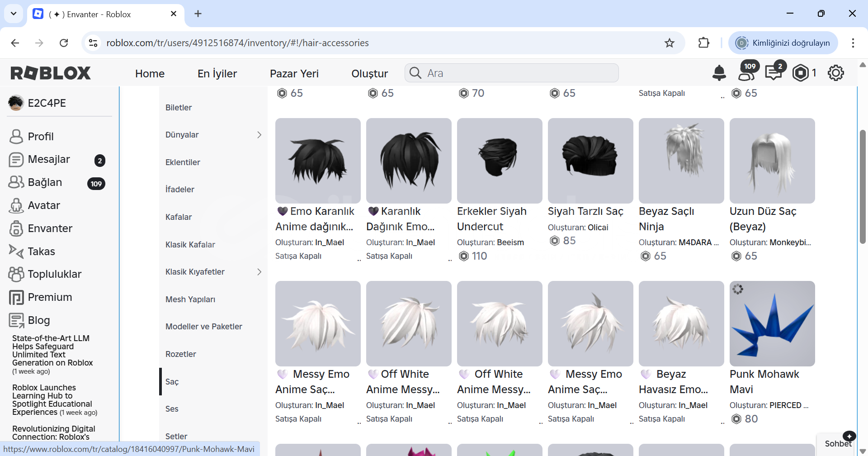
Task: Open the Oluştur tab
Action: (x=370, y=74)
